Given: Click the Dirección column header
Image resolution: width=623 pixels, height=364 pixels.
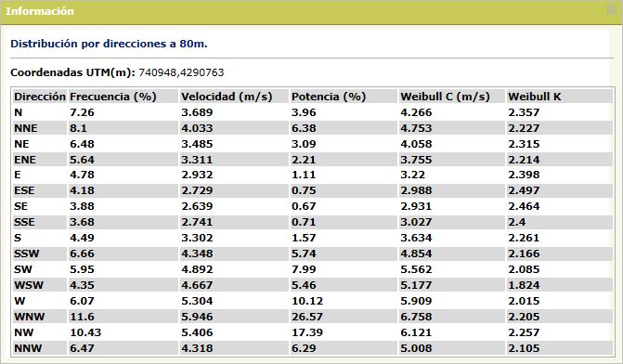Looking at the screenshot, I should (40, 97).
